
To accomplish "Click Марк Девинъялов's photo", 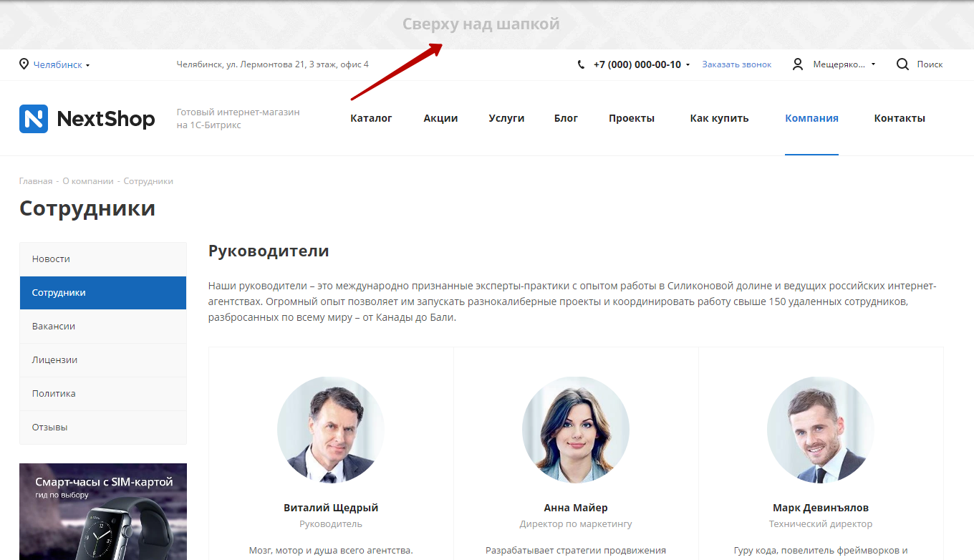I will click(x=821, y=430).
